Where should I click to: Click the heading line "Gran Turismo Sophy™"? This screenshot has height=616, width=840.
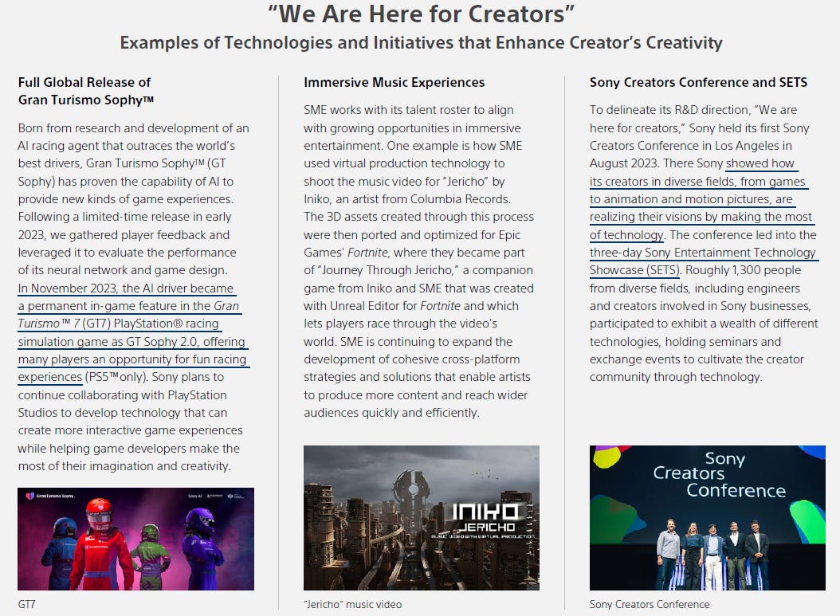pyautogui.click(x=86, y=100)
